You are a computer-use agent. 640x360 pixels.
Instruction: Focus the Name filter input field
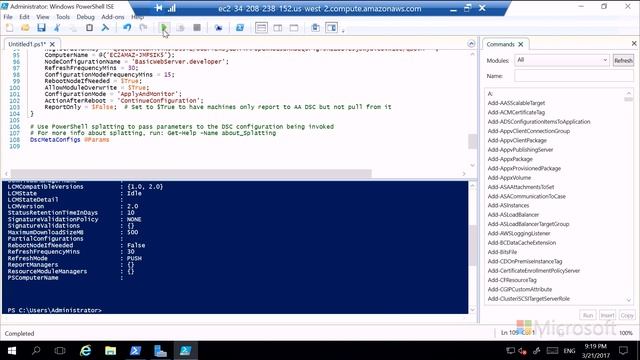click(573, 76)
